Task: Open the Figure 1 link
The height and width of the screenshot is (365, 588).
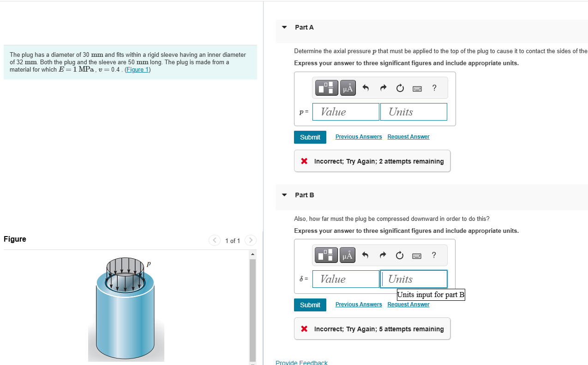Action: click(137, 69)
